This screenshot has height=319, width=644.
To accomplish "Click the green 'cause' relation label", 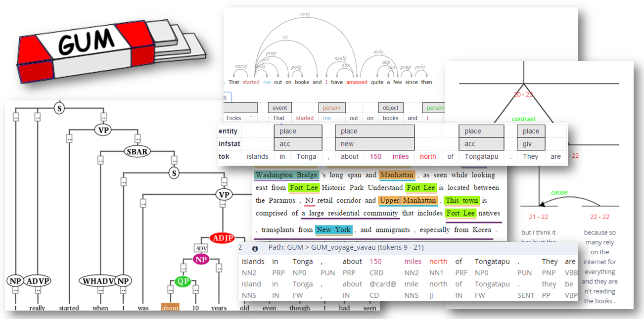I will pyautogui.click(x=559, y=192).
